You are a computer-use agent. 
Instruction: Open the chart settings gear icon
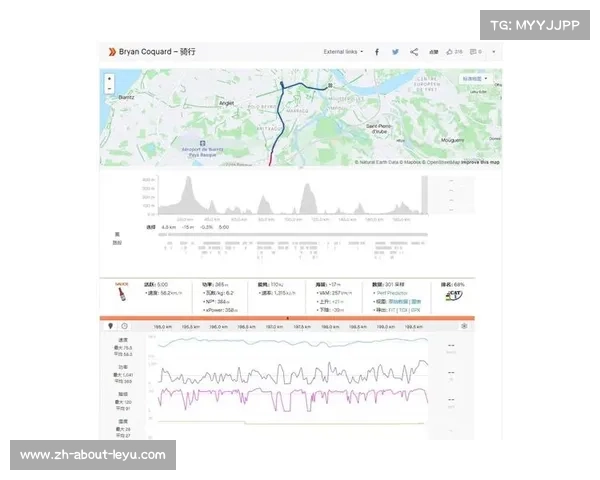[x=464, y=326]
